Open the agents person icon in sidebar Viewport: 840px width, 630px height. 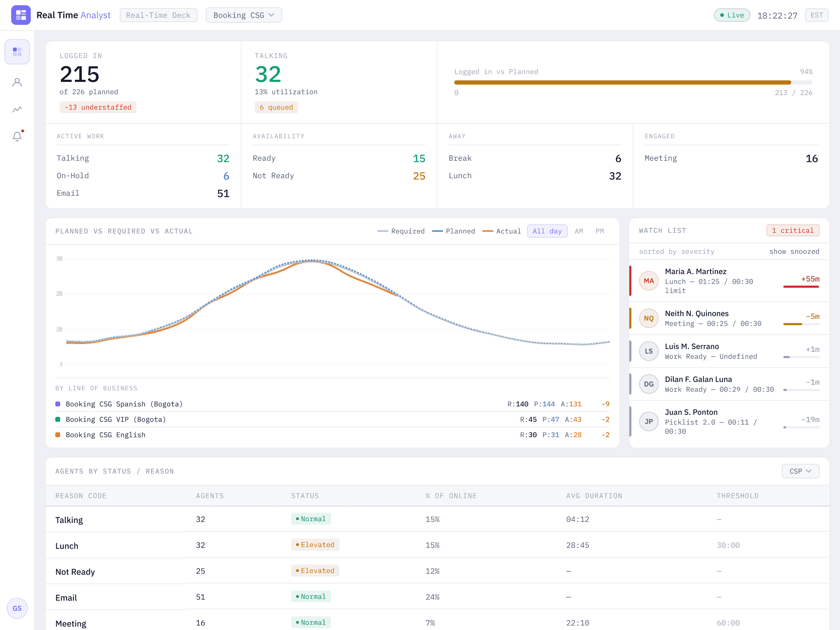[17, 82]
